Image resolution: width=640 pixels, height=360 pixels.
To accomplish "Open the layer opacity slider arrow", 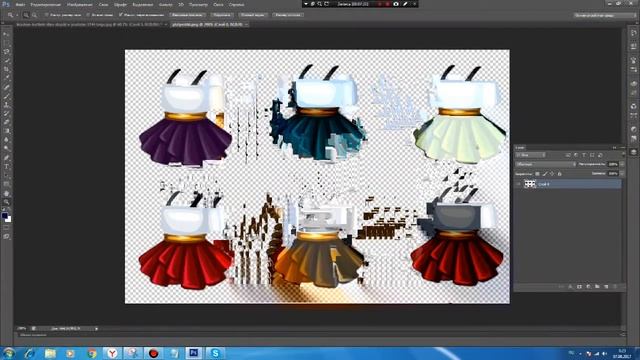I will [622, 164].
